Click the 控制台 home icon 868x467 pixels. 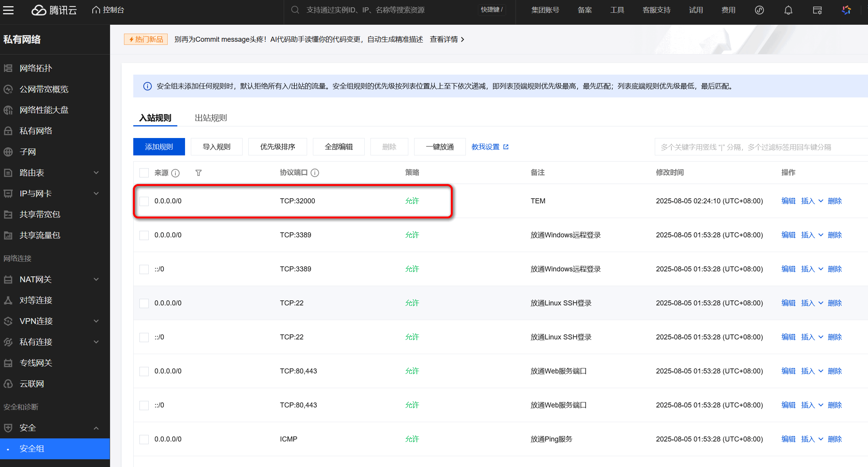coord(96,9)
